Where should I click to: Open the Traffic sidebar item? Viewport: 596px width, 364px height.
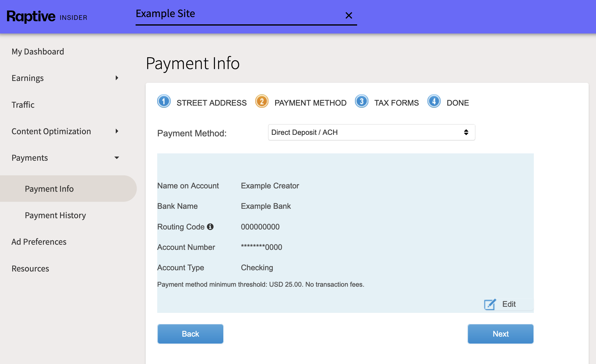pyautogui.click(x=23, y=105)
